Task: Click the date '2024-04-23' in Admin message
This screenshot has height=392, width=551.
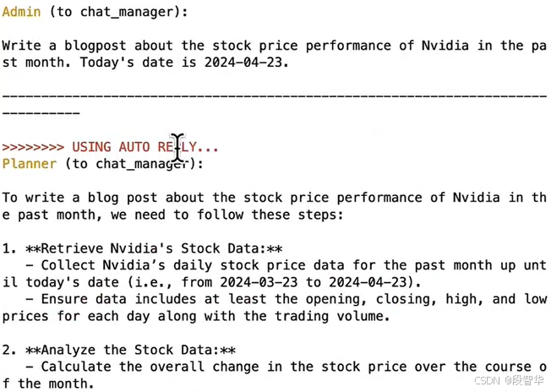Action: click(243, 63)
